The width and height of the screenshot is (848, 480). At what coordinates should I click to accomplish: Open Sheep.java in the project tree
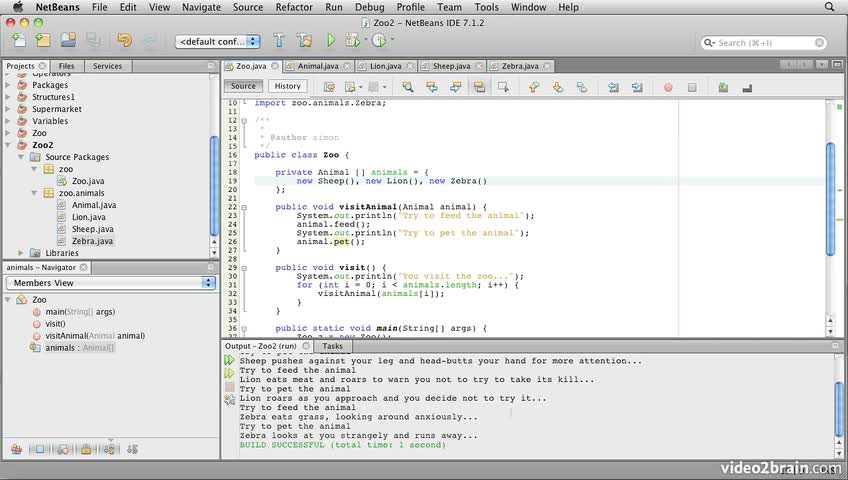(x=91, y=229)
